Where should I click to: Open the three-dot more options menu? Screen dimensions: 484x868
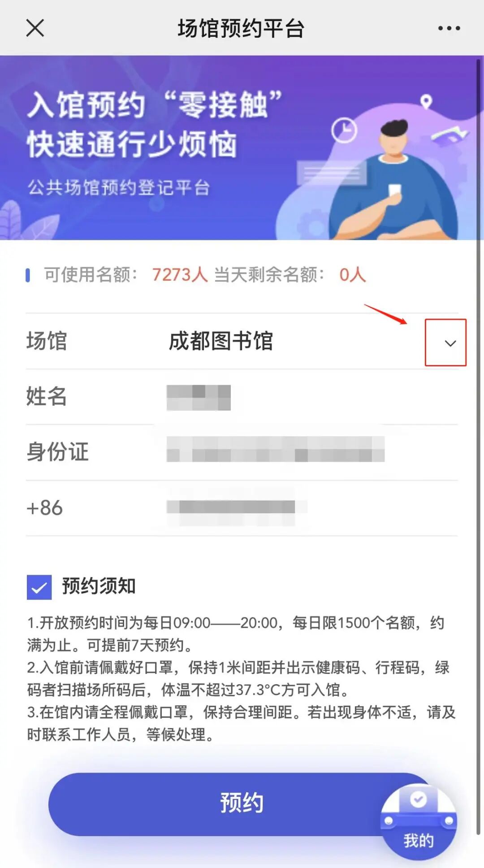(449, 28)
